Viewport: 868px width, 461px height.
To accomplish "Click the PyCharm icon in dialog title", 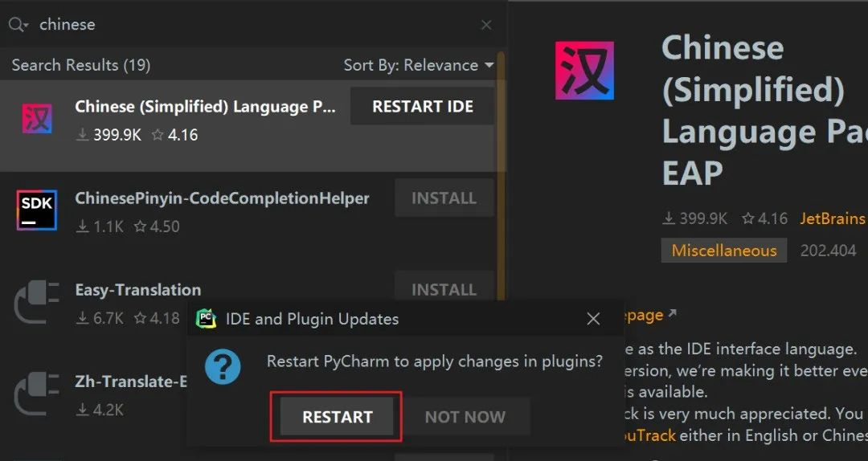I will 207,319.
